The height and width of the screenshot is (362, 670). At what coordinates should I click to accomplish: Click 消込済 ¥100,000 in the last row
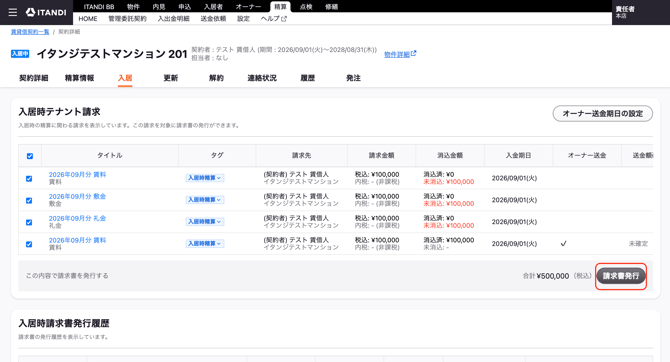point(449,240)
